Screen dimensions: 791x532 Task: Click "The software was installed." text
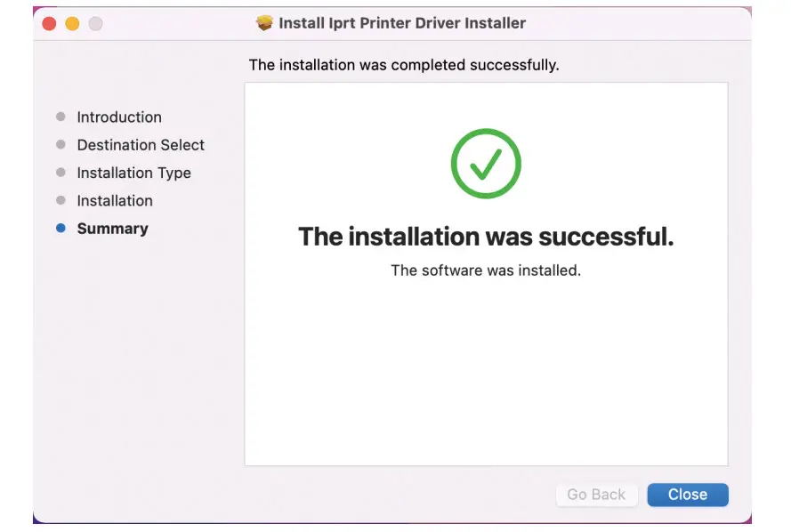coord(486,270)
